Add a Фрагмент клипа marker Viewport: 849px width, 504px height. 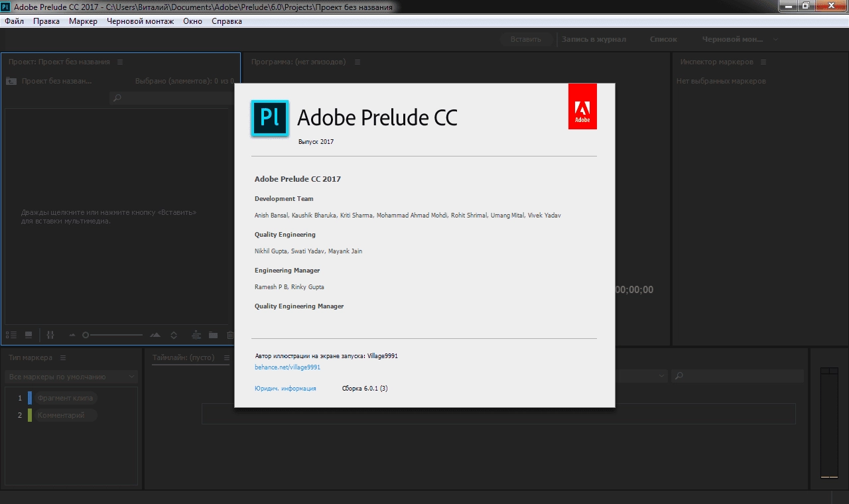click(x=66, y=398)
